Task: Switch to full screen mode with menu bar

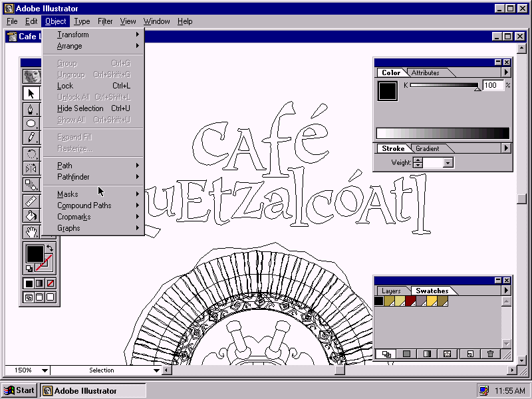Action: 40,297
